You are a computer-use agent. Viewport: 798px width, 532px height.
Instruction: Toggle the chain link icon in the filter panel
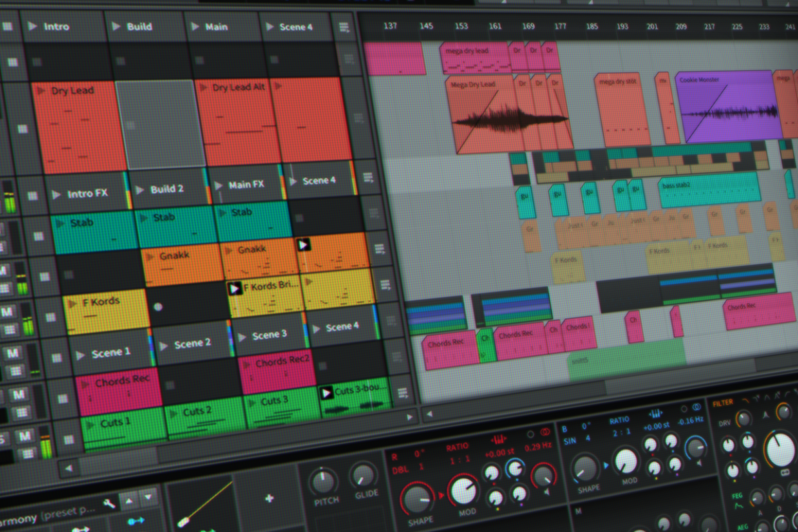click(786, 473)
